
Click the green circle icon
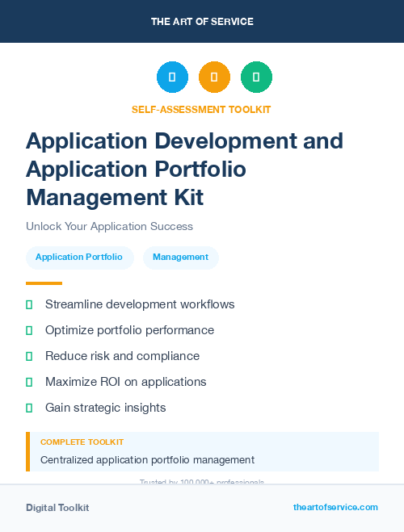click(256, 77)
